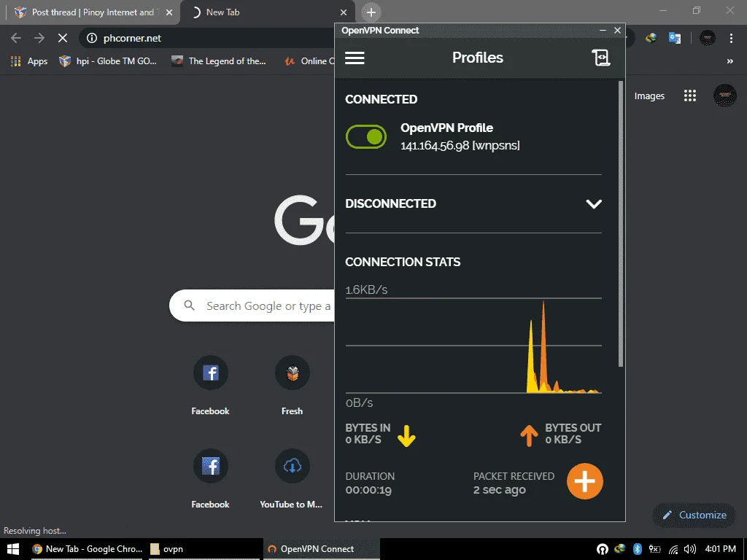The image size is (747, 560).
Task: Open the hpi - Globe TM GO bookmark
Action: [108, 61]
